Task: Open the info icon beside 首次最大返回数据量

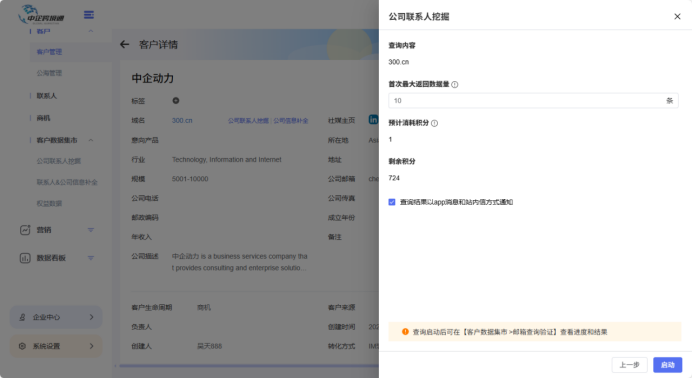Action: 455,84
